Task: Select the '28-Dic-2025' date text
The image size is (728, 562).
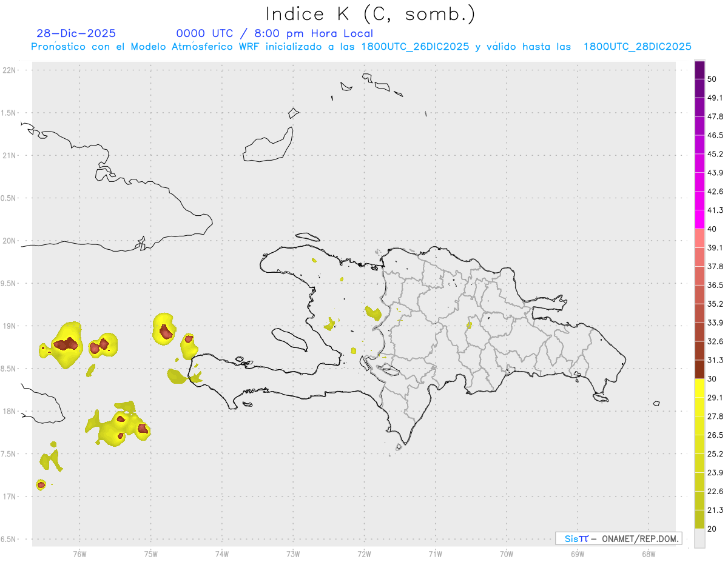Action: (x=76, y=33)
